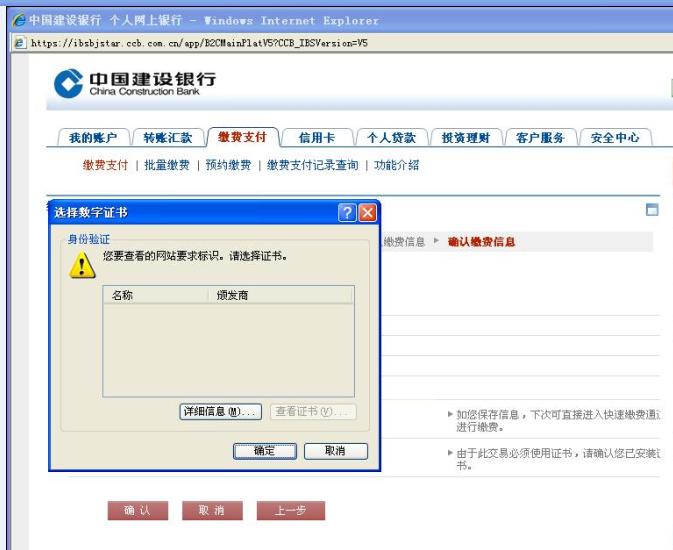
Task: Click 取消 in the certificate dialog
Action: point(336,451)
